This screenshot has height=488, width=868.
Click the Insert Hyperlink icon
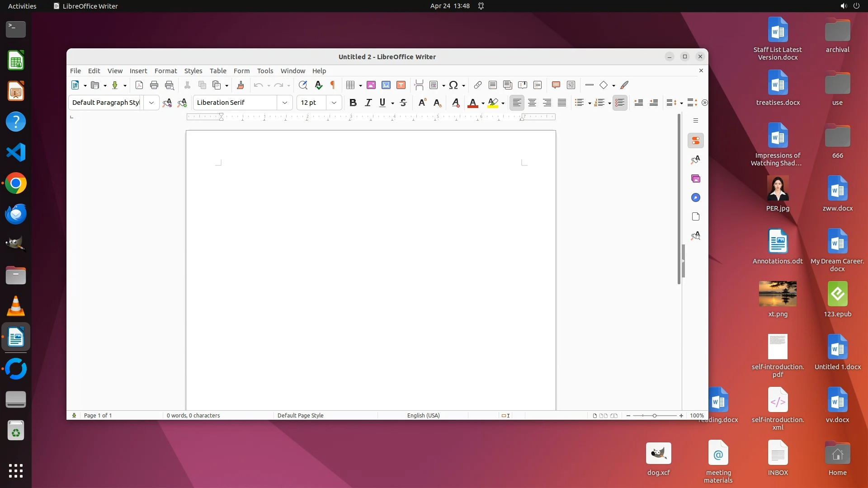click(478, 85)
